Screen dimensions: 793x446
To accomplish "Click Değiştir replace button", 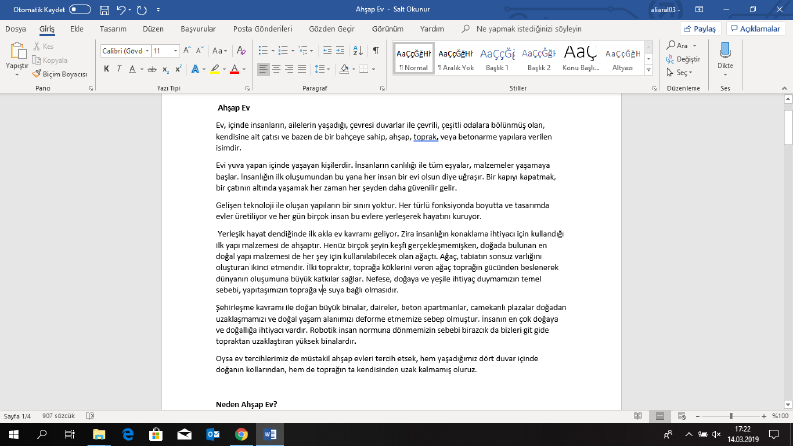I will tap(683, 59).
